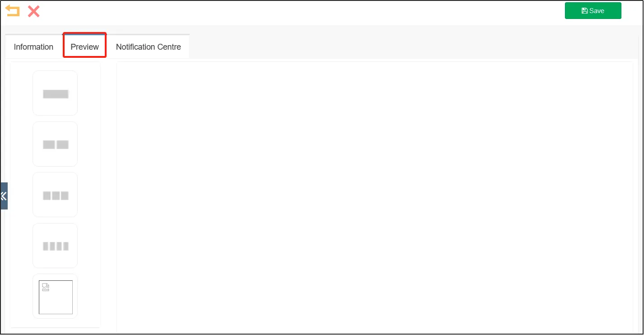Viewport: 644px width, 335px height.
Task: Click the red X cancel icon
Action: tap(33, 11)
